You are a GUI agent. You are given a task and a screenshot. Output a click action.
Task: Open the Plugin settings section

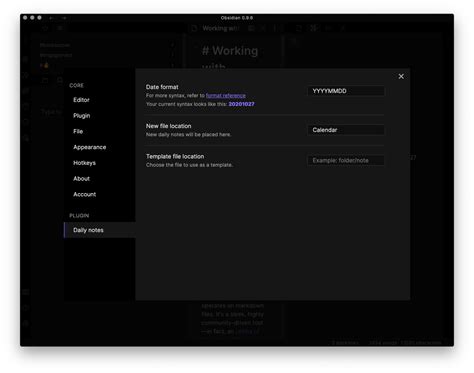(x=82, y=116)
